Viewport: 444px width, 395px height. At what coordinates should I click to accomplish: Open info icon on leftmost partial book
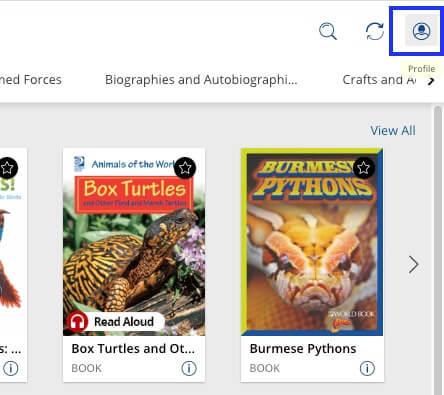click(x=11, y=368)
